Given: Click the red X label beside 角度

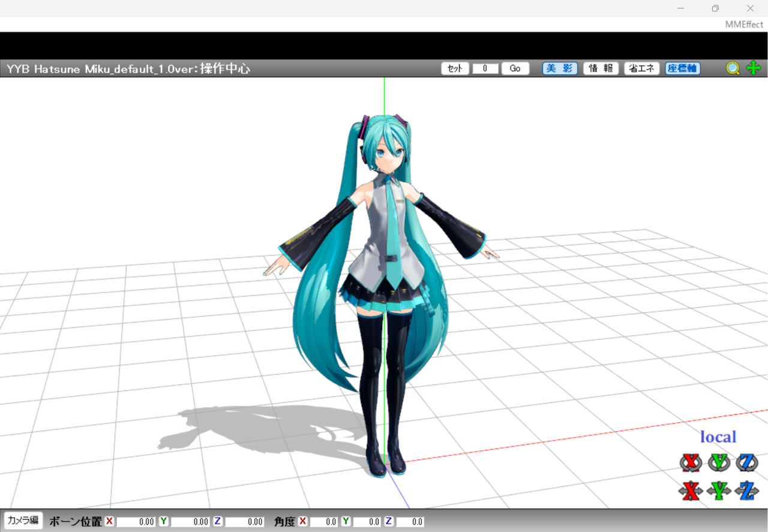Looking at the screenshot, I should (x=302, y=521).
